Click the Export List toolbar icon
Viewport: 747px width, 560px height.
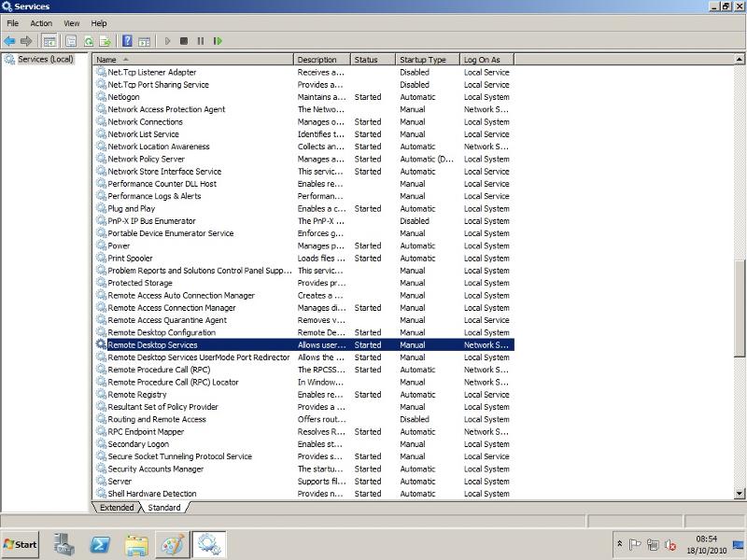(x=106, y=41)
